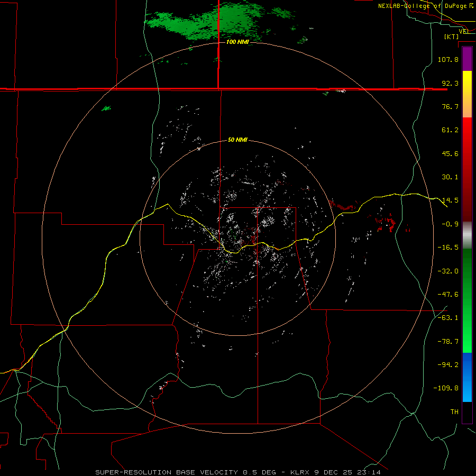Click the -47.6 value on the velocity scale
This screenshot has height=476, width=476.
tap(448, 295)
